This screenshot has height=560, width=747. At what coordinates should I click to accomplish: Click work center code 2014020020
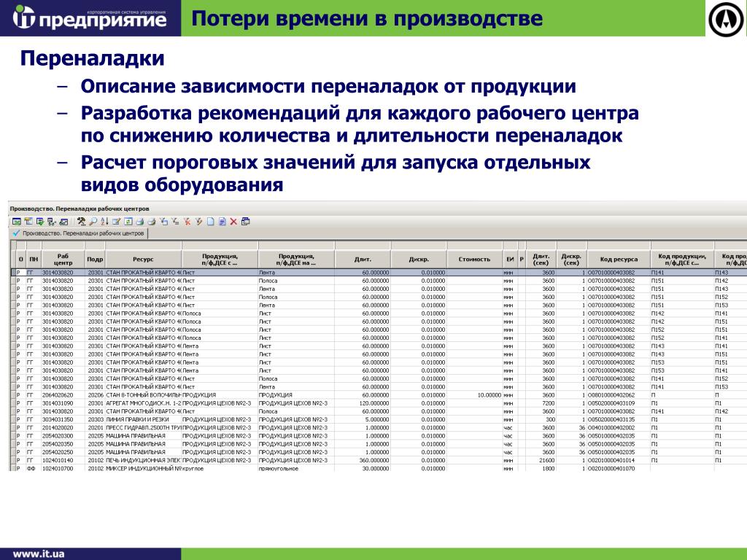[x=58, y=427]
